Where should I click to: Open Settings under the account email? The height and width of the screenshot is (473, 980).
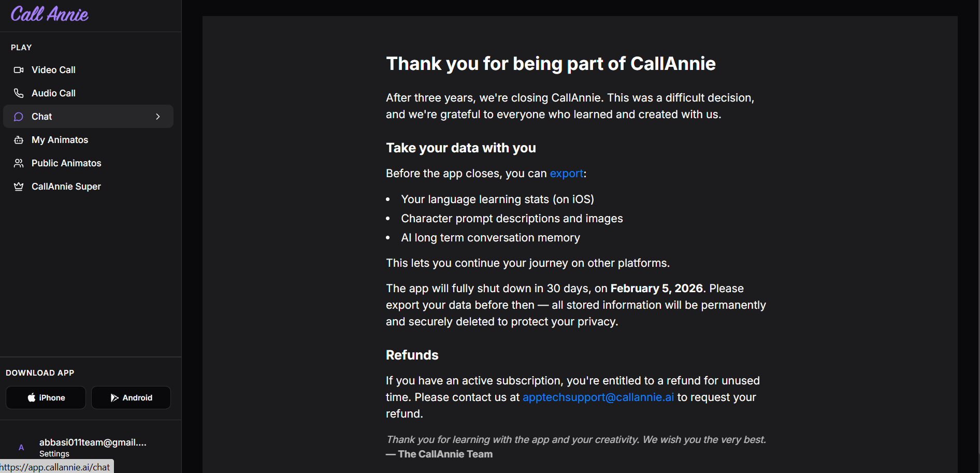pyautogui.click(x=54, y=454)
